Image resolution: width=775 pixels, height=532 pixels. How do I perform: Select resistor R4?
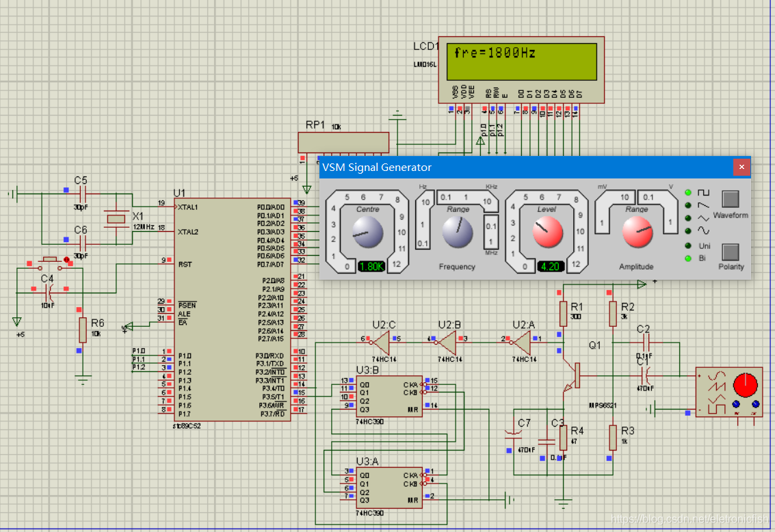563,437
